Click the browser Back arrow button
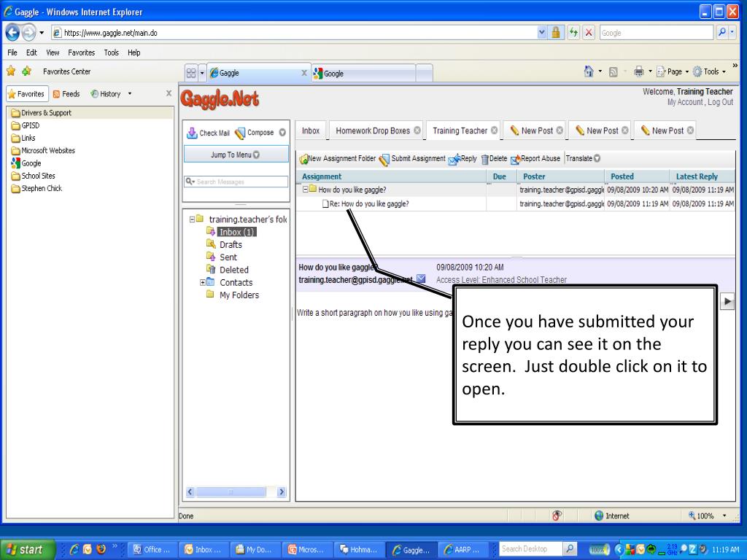Viewport: 747px width, 560px height. (x=13, y=32)
